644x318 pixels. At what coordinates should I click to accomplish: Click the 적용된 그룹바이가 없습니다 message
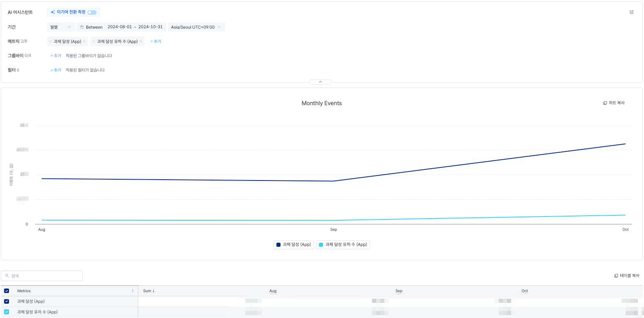tap(89, 56)
